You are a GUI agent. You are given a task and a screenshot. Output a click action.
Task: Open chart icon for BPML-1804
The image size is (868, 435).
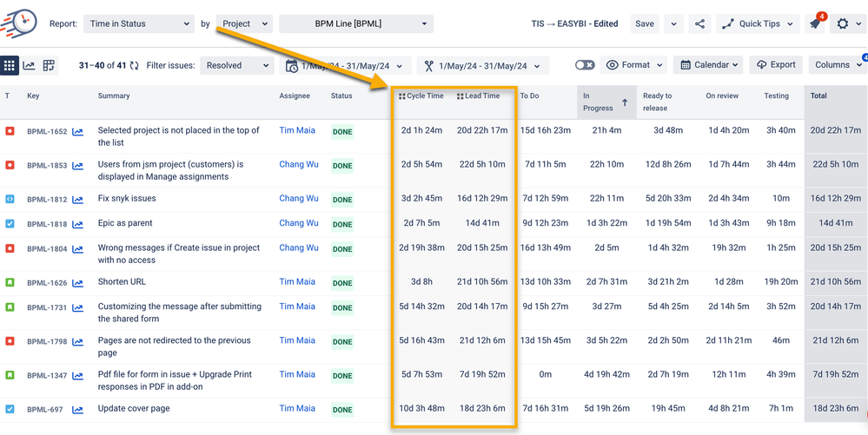77,249
